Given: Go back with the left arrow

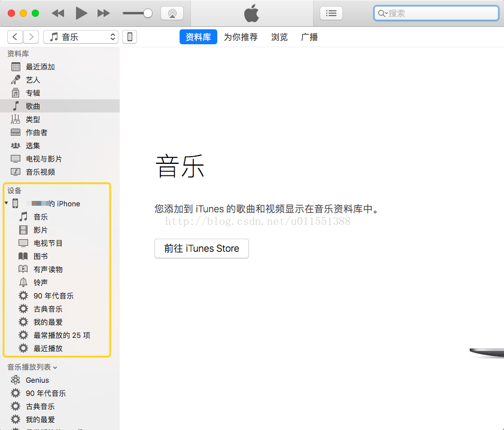Looking at the screenshot, I should coord(15,36).
